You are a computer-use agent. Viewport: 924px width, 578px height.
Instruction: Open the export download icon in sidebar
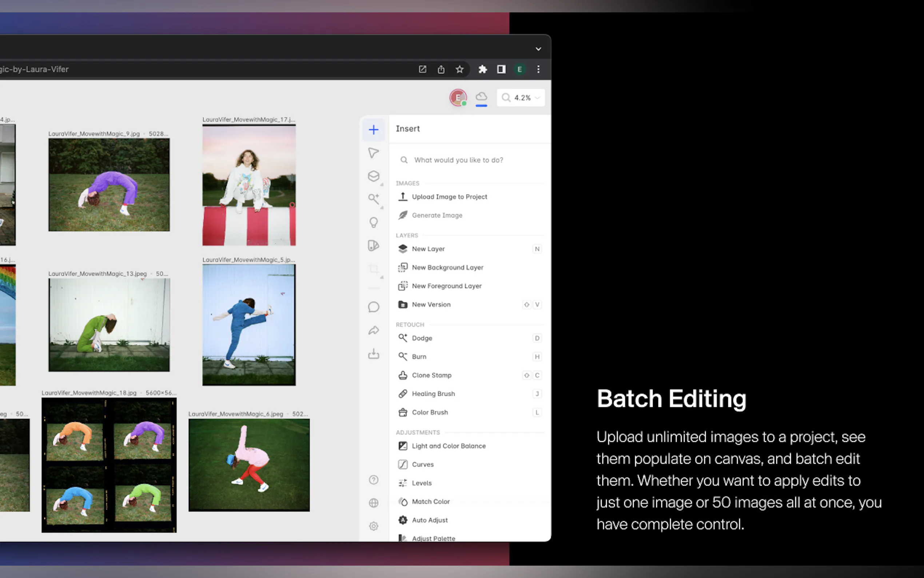click(x=373, y=354)
